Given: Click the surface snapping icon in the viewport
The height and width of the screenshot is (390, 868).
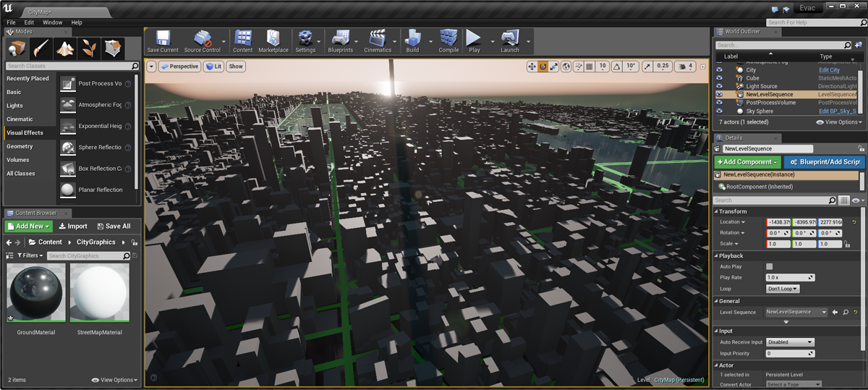Looking at the screenshot, I should tap(578, 67).
